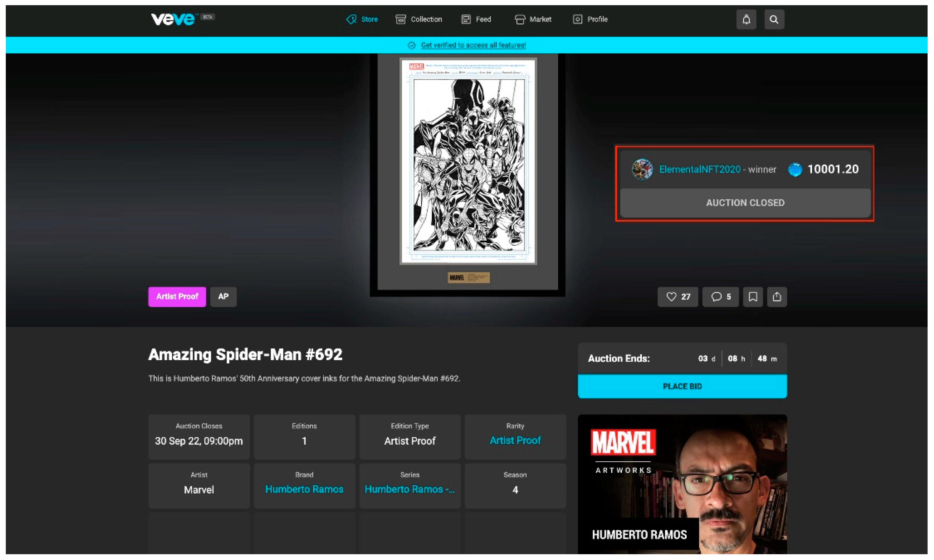Switch to the Feed tab
This screenshot has width=934, height=560.
click(x=476, y=19)
